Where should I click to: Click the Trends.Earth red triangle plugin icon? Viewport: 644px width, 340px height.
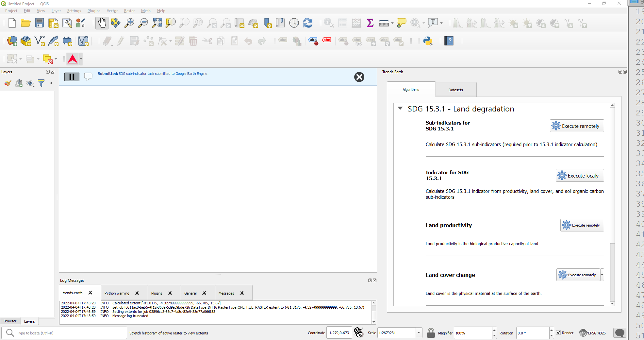[x=72, y=59]
